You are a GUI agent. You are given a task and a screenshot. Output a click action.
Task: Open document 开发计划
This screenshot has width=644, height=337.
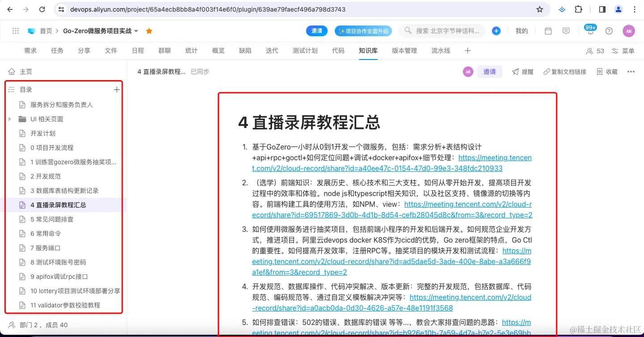point(43,133)
